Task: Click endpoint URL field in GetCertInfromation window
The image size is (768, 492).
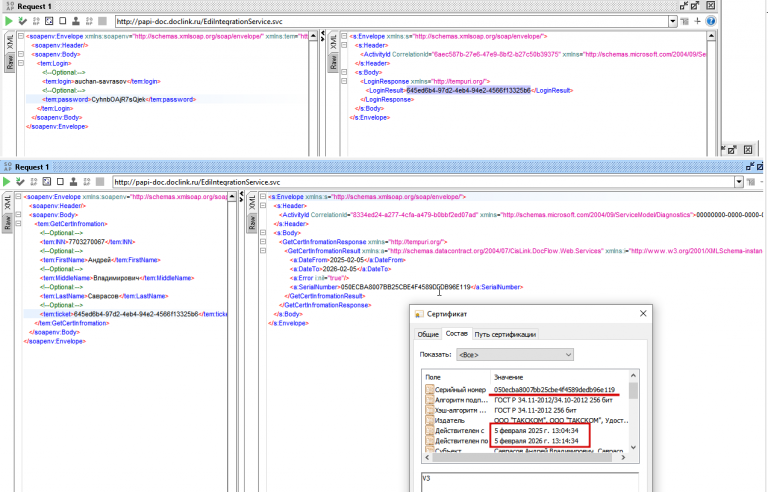Action: tap(423, 182)
